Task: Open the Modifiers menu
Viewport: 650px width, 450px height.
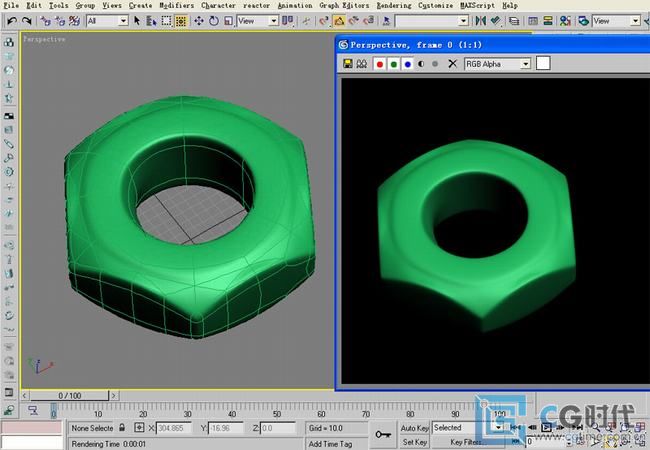Action: pyautogui.click(x=177, y=5)
